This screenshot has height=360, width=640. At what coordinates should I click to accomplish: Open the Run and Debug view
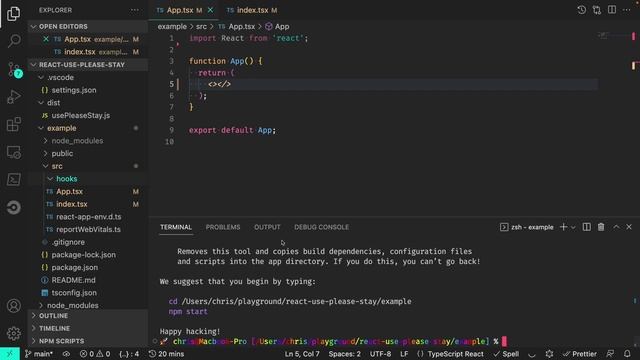13,97
